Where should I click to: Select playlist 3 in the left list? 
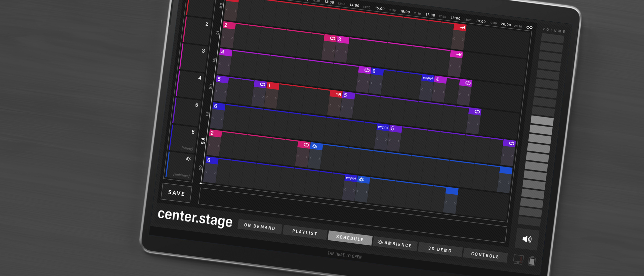tap(194, 58)
